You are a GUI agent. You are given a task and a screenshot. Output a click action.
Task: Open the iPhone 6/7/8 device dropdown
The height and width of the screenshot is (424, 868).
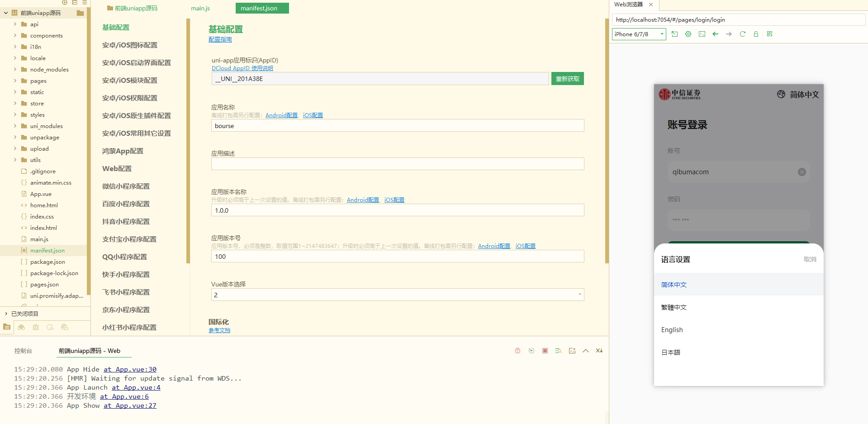[x=639, y=34]
